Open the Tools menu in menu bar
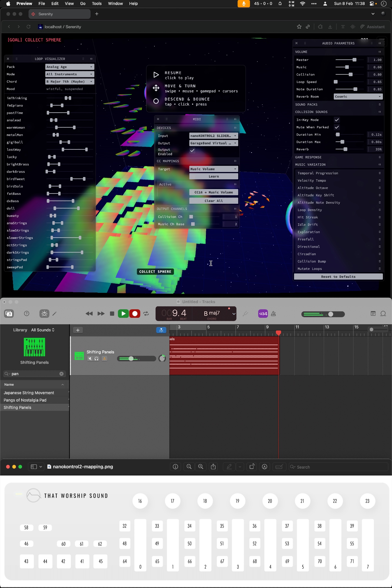This screenshot has width=392, height=588. point(96,4)
